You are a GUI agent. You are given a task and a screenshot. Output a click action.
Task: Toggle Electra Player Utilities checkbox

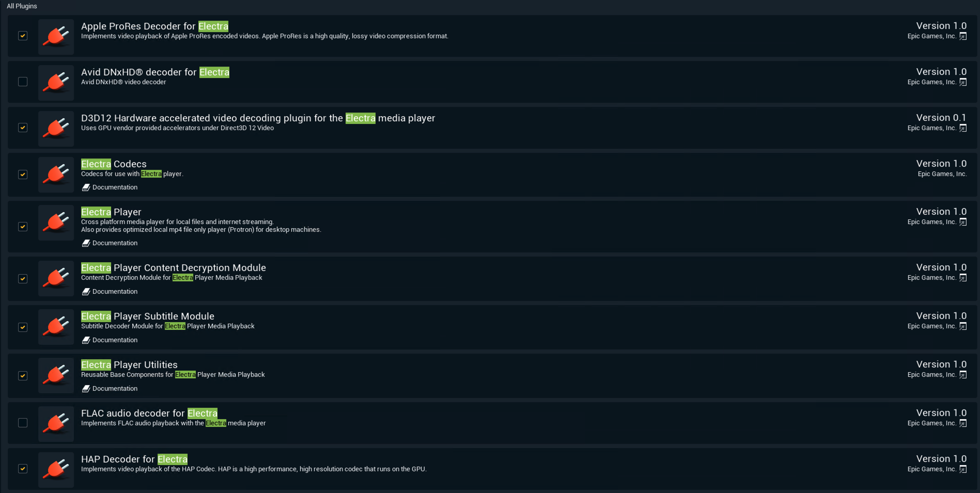23,376
